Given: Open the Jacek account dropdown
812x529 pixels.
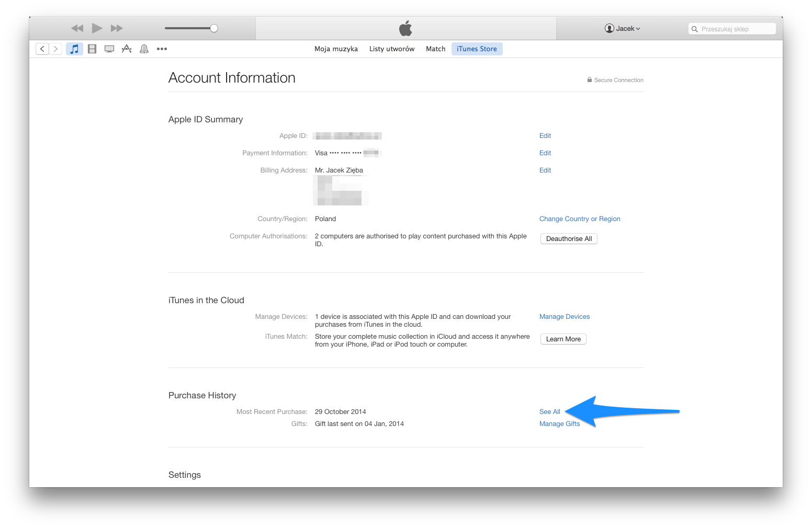Looking at the screenshot, I should click(623, 28).
